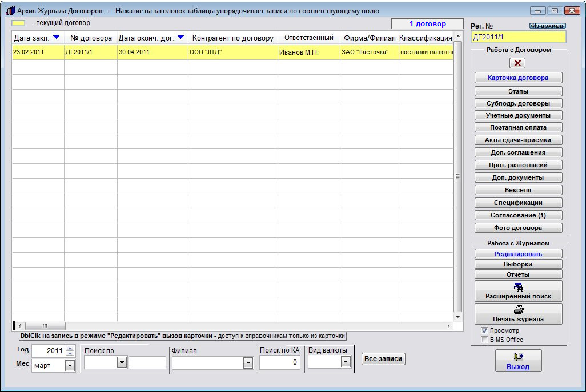This screenshot has height=392, width=586.
Task: Open Субподр. договоры
Action: (x=519, y=103)
